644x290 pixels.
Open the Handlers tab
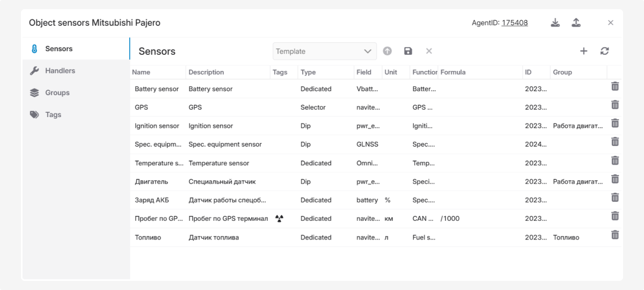[x=60, y=70]
